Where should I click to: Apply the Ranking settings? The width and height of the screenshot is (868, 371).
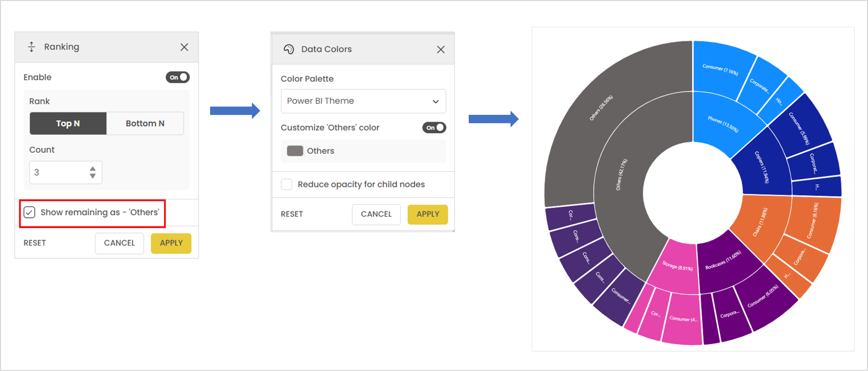point(171,243)
